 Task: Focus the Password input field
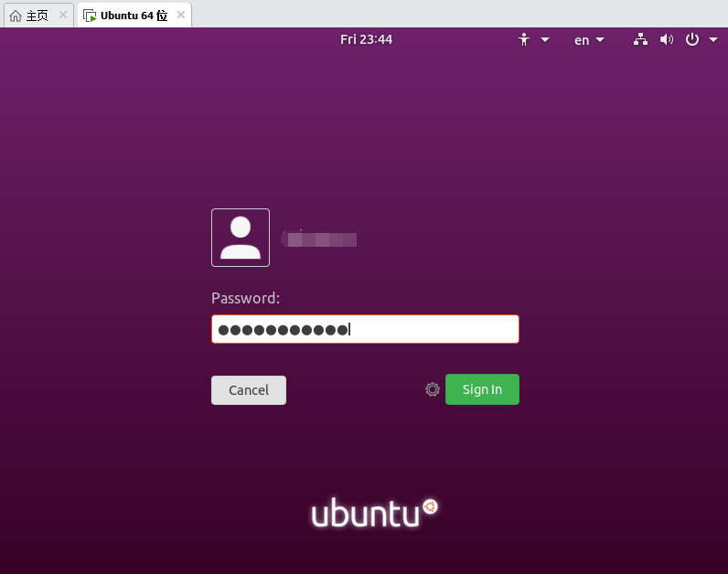(x=365, y=329)
